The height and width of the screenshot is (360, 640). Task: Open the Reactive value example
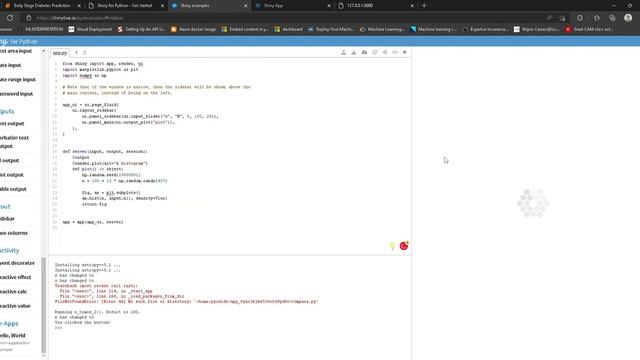(15, 306)
